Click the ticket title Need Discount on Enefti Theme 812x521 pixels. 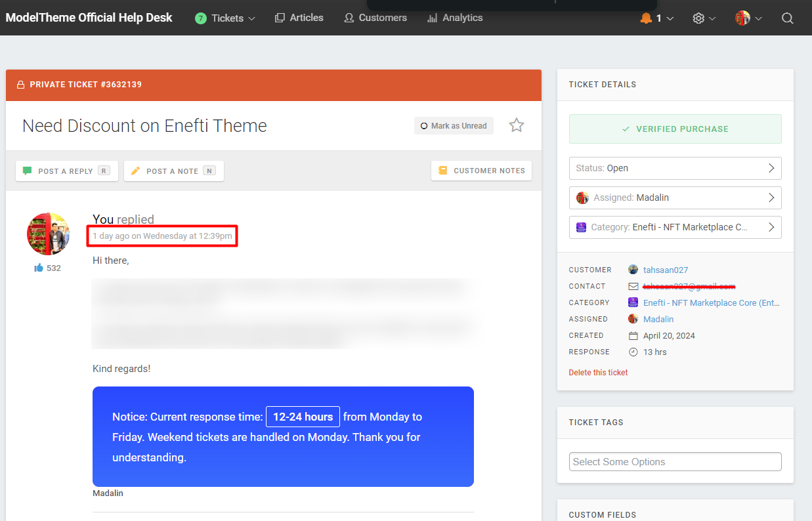[144, 126]
